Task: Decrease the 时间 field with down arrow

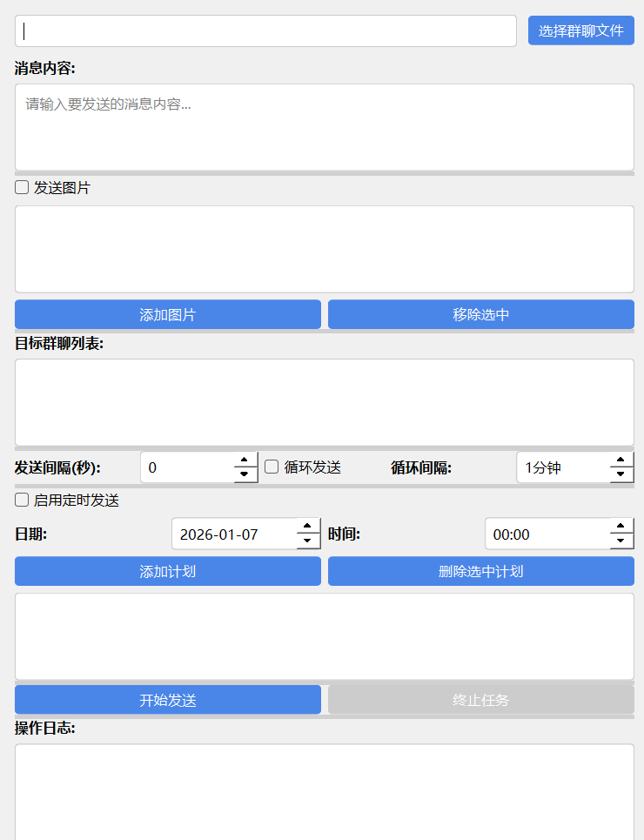Action: [621, 541]
